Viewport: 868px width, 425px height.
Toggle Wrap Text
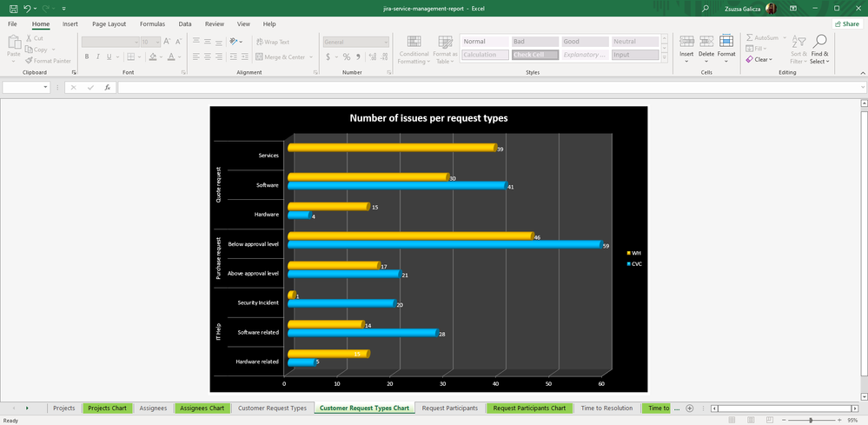coord(273,42)
